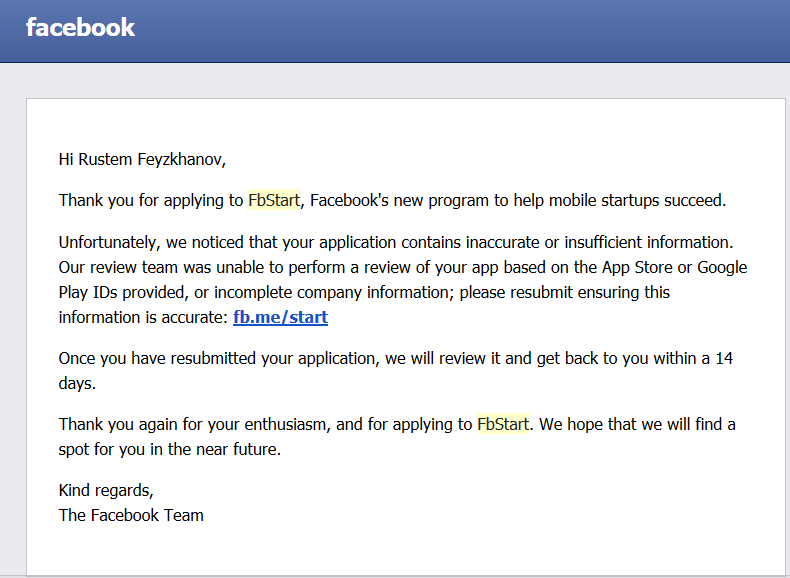Screen dimensions: 790x578
Task: Click the greeting 'Hi Rustem Feyzkhanov,'
Action: coord(143,160)
